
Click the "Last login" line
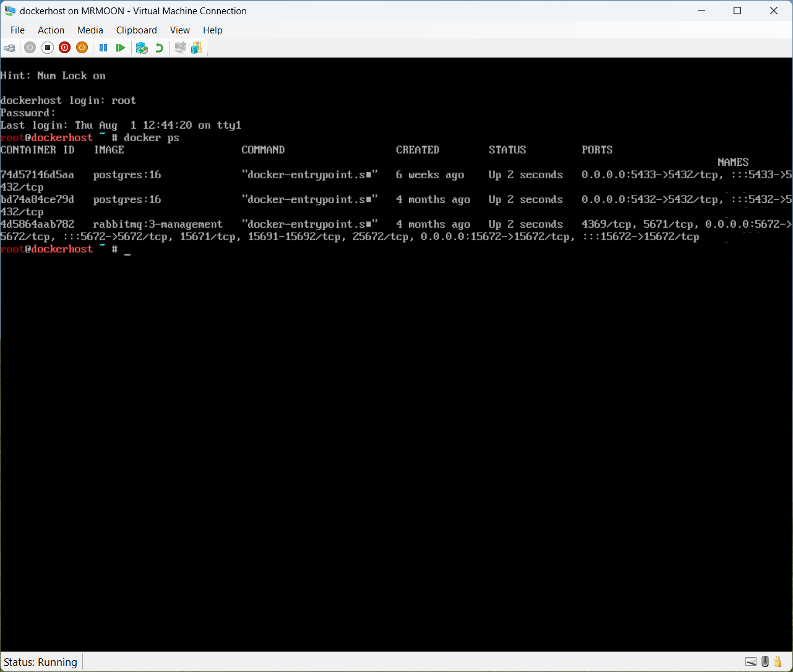(x=121, y=125)
